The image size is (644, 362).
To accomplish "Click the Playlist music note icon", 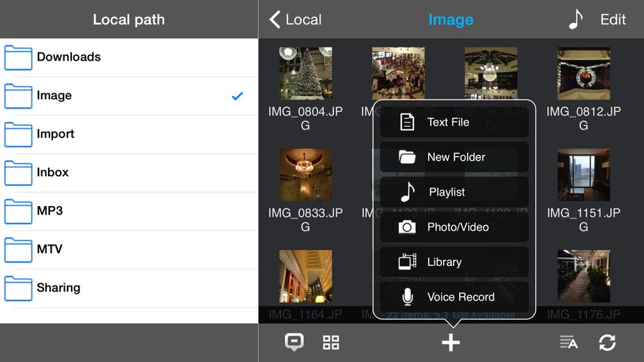I will [408, 191].
